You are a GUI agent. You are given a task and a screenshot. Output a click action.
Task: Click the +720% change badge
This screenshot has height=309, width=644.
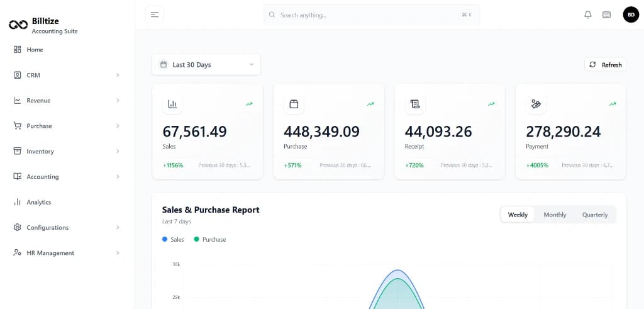414,165
